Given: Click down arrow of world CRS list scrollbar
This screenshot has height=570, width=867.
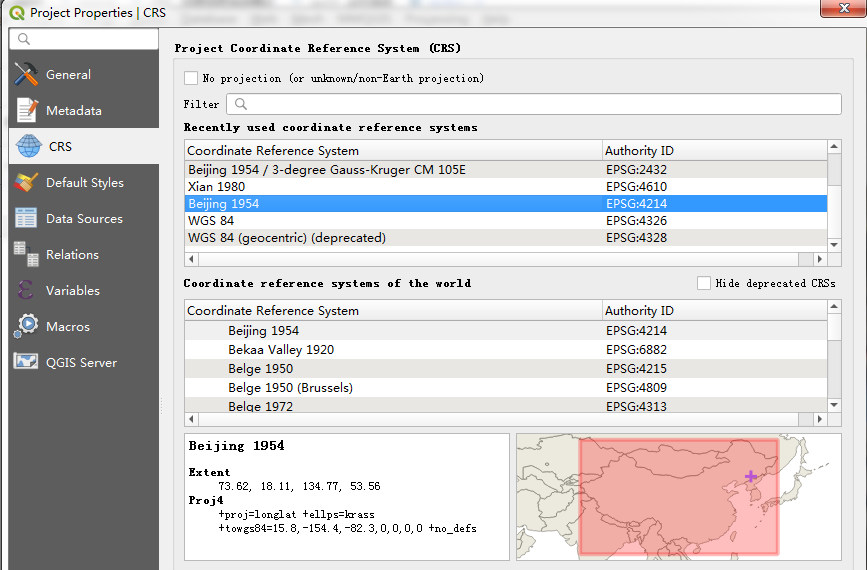Looking at the screenshot, I should point(834,405).
